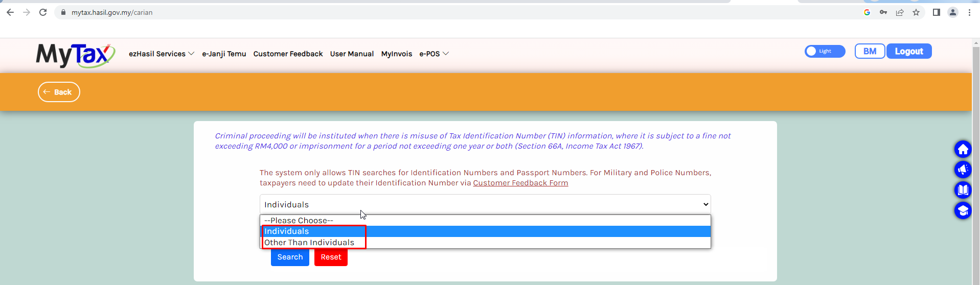The height and width of the screenshot is (285, 980).
Task: Toggle the Light theme switch
Action: click(x=824, y=51)
